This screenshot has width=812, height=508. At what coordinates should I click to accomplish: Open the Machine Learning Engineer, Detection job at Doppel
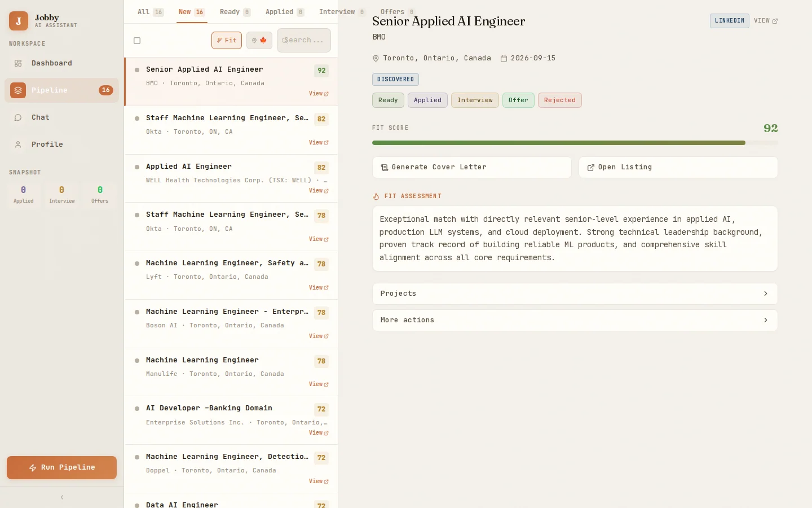(x=231, y=469)
